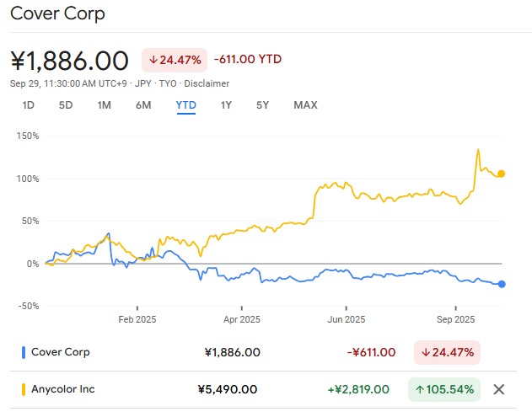The height and width of the screenshot is (417, 532).
Task: Show the 1M chart range
Action: [x=105, y=105]
